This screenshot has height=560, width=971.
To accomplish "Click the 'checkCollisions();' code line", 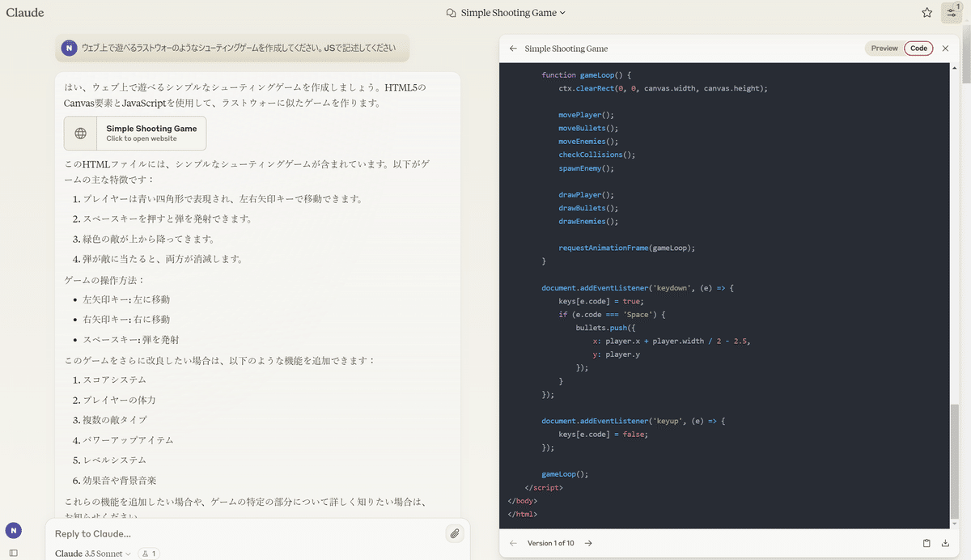I will point(596,155).
